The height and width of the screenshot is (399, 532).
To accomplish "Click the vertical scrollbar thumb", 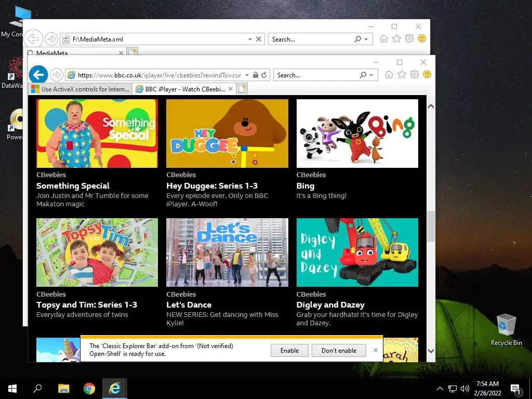I will point(431,227).
